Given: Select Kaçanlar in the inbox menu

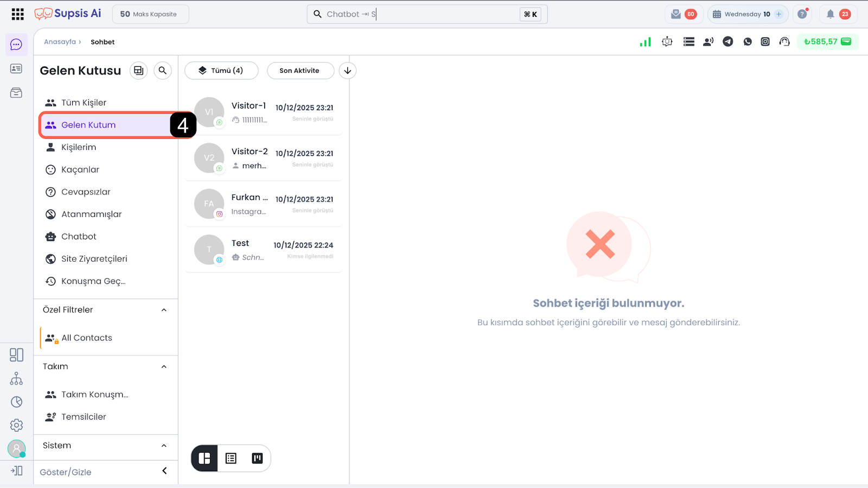Looking at the screenshot, I should tap(80, 170).
